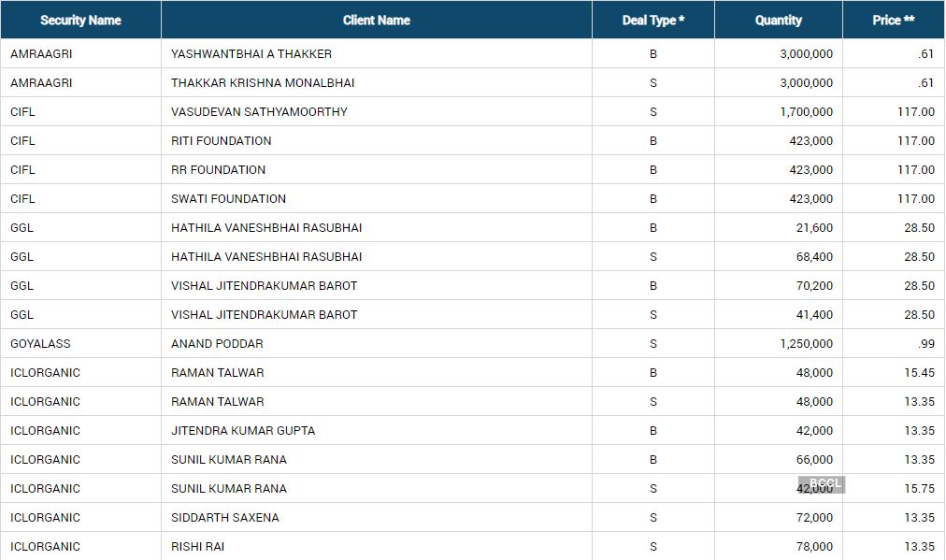Select the RR FOUNDATION row entry
This screenshot has height=560, width=946.
(218, 170)
